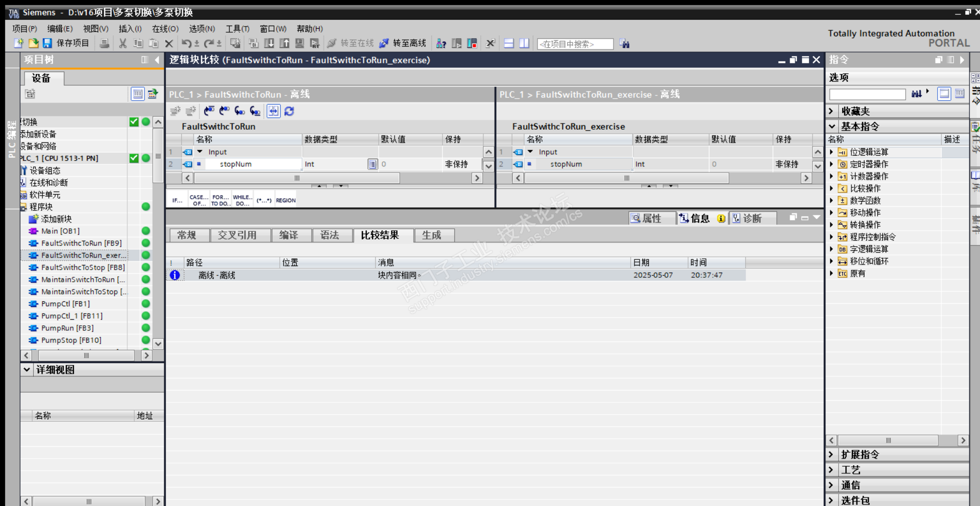
Task: Toggle synchronized scrolling between compare editors
Action: pos(274,111)
